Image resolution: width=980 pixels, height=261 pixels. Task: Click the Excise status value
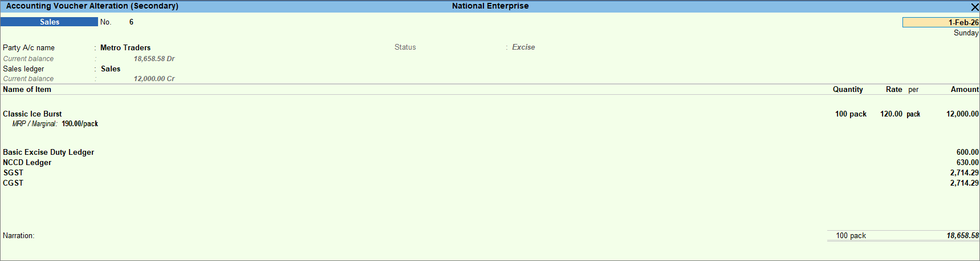pyautogui.click(x=523, y=47)
